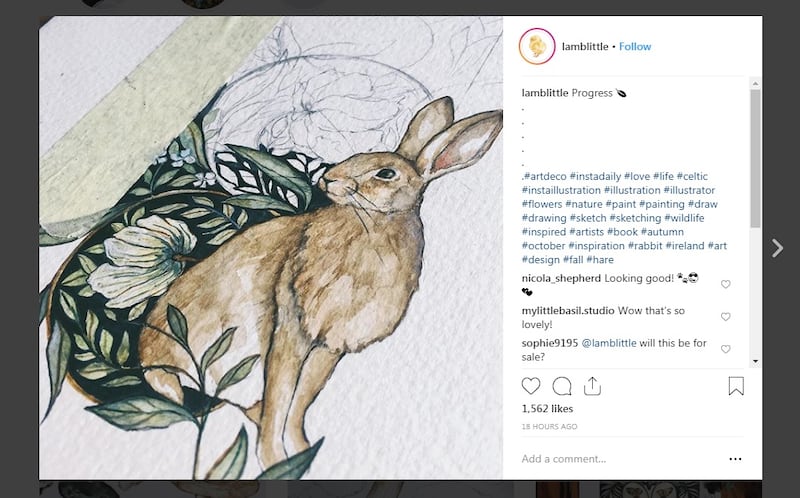Open the #wildlife hashtag
This screenshot has height=498, width=800.
coord(684,218)
